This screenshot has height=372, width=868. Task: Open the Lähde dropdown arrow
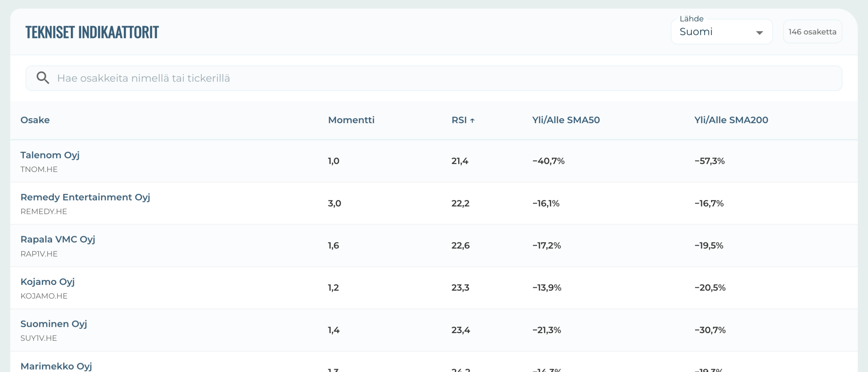[x=759, y=33]
